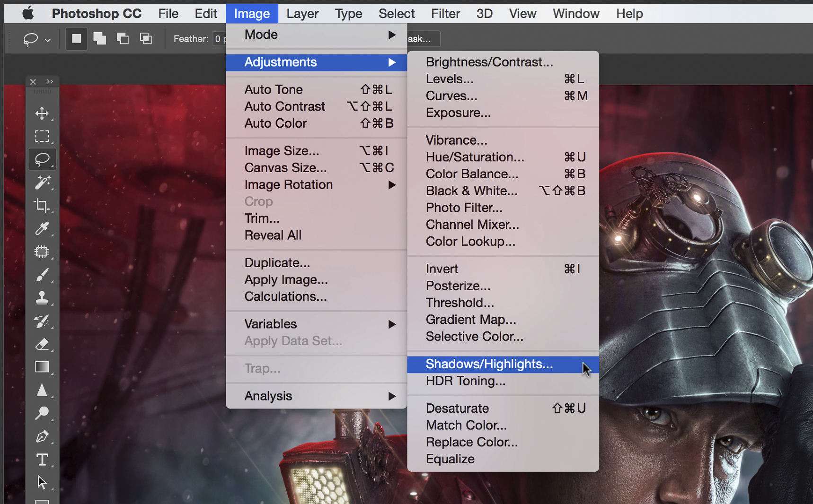Click the Intersect with Selection icon
Screen dimensions: 813x504
point(146,39)
